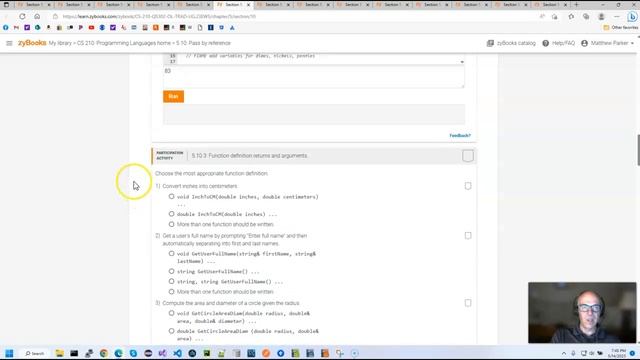Click the Matthew Parker account name
640x360 pixels.
point(609,43)
